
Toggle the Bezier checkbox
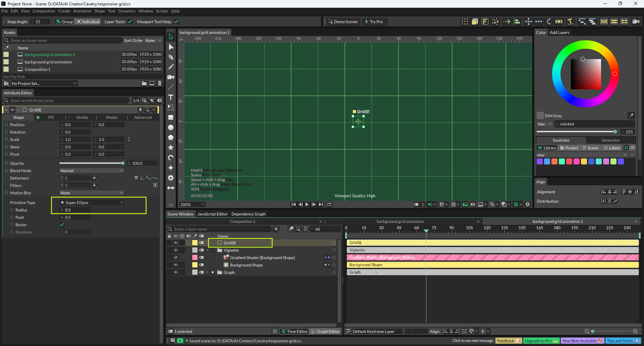pos(62,225)
